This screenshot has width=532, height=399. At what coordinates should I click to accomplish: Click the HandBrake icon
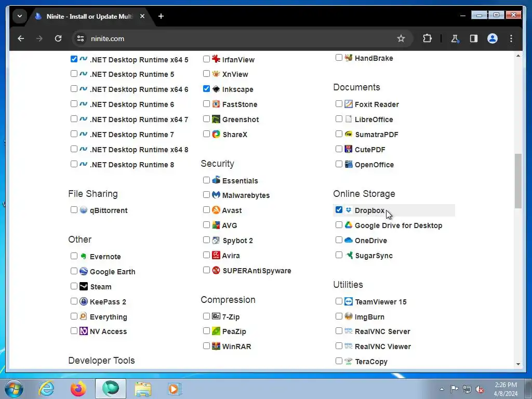click(349, 58)
